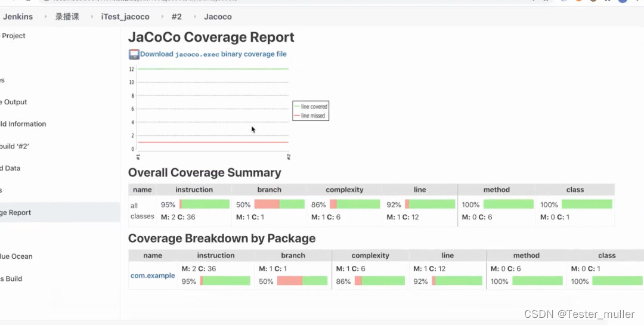This screenshot has width=644, height=325.
Task: Open iTest_jacoco project breadcrumb
Action: pyautogui.click(x=125, y=17)
